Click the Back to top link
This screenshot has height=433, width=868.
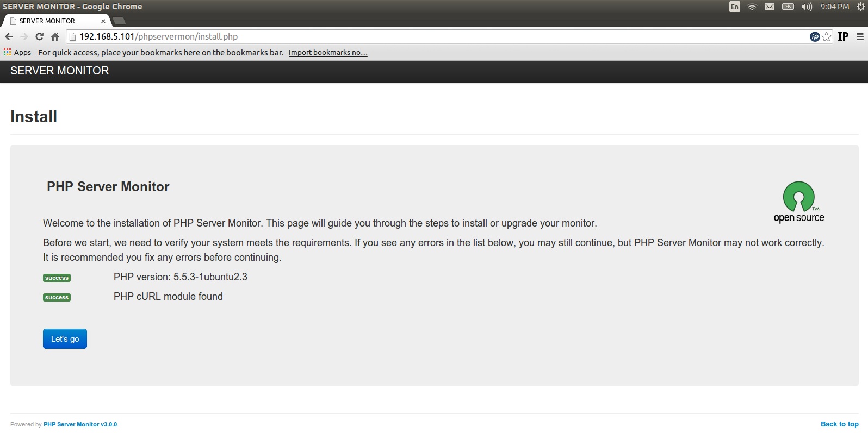839,424
